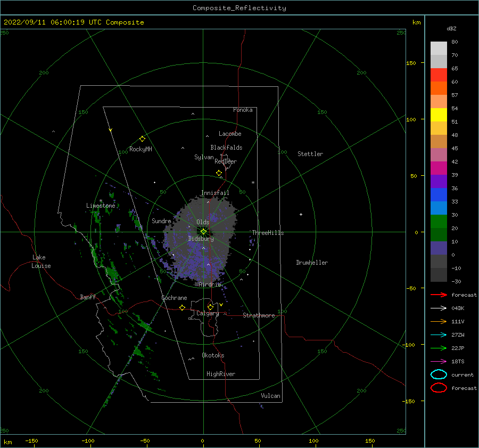Click the Innisfail city label

(x=215, y=193)
